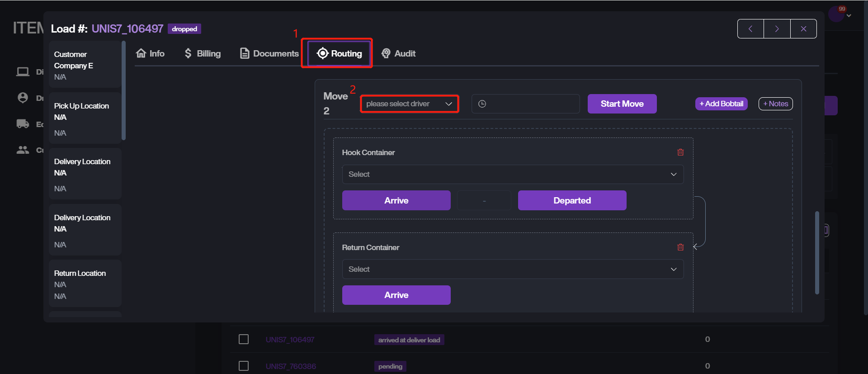Open the Documents tab
This screenshot has width=868, height=374.
269,53
